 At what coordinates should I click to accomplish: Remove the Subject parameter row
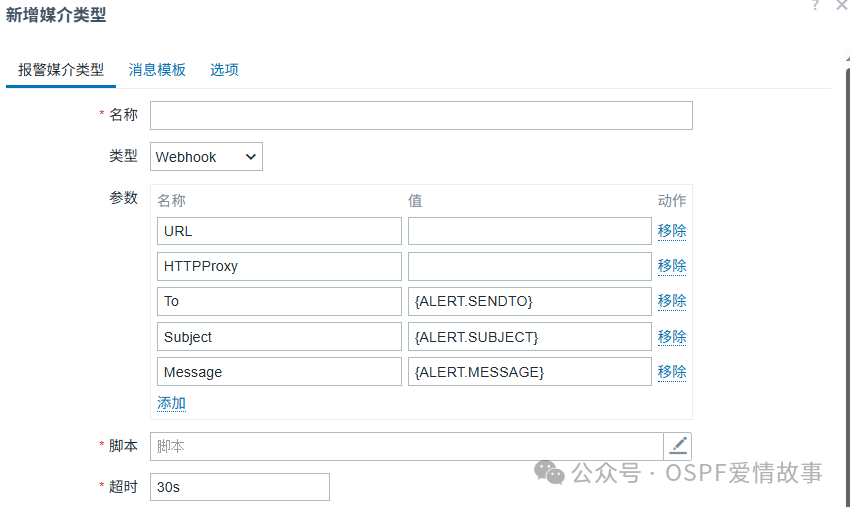coord(672,337)
